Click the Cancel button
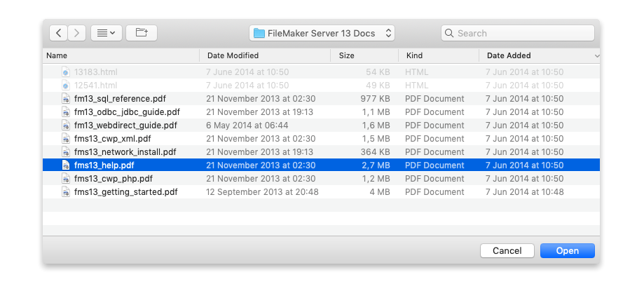Screen dimensions: 644x284 (x=507, y=250)
